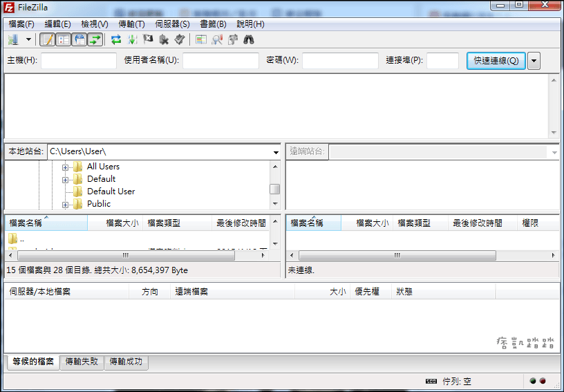The height and width of the screenshot is (392, 564).
Task: Cancel current operation flag icon
Action: pos(148,39)
